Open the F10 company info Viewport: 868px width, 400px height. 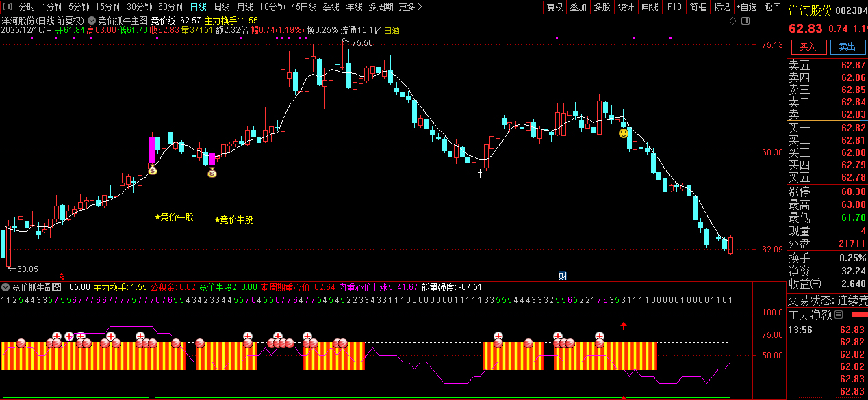coord(674,7)
